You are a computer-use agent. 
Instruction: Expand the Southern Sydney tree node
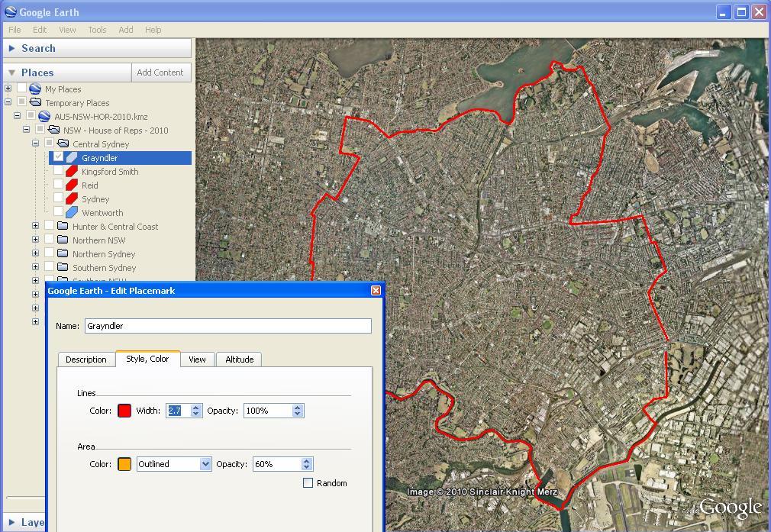pyautogui.click(x=35, y=267)
